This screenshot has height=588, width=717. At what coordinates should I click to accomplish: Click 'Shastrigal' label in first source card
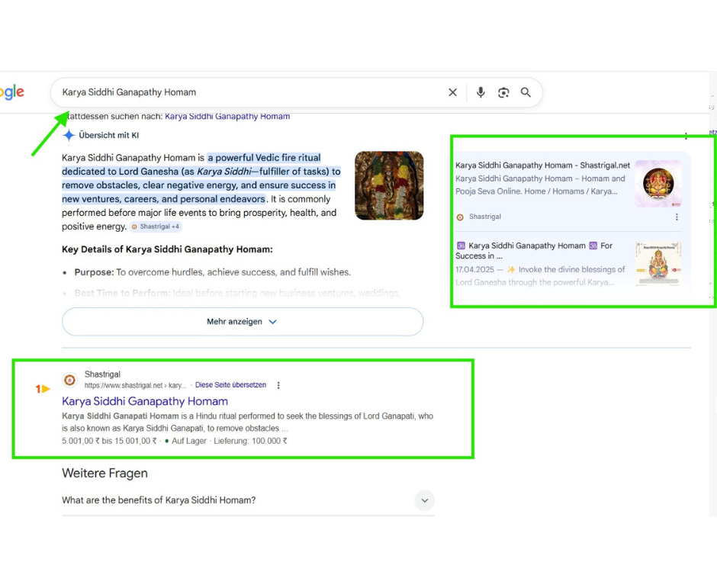coord(484,217)
